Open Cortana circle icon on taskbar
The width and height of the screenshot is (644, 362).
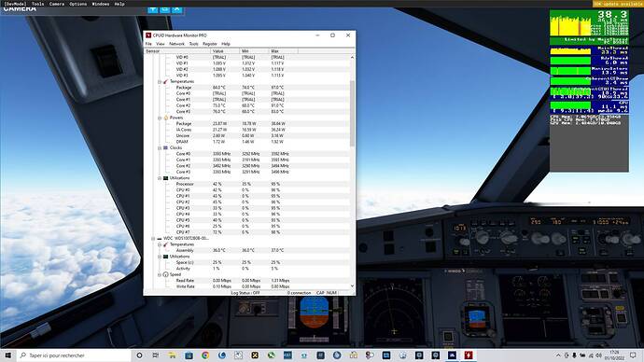tap(139, 355)
